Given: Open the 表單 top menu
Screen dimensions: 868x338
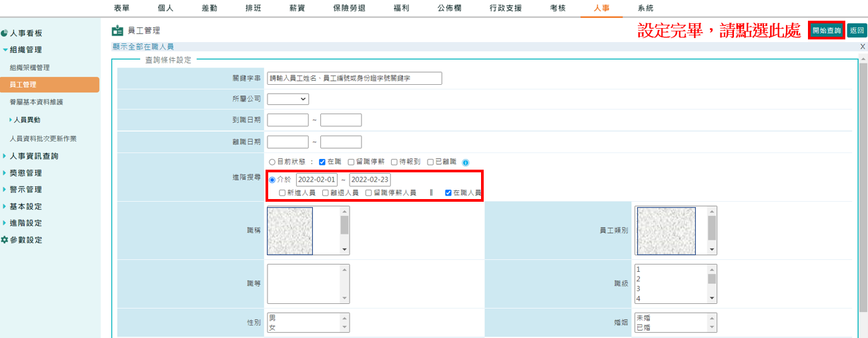Looking at the screenshot, I should pyautogui.click(x=122, y=8).
